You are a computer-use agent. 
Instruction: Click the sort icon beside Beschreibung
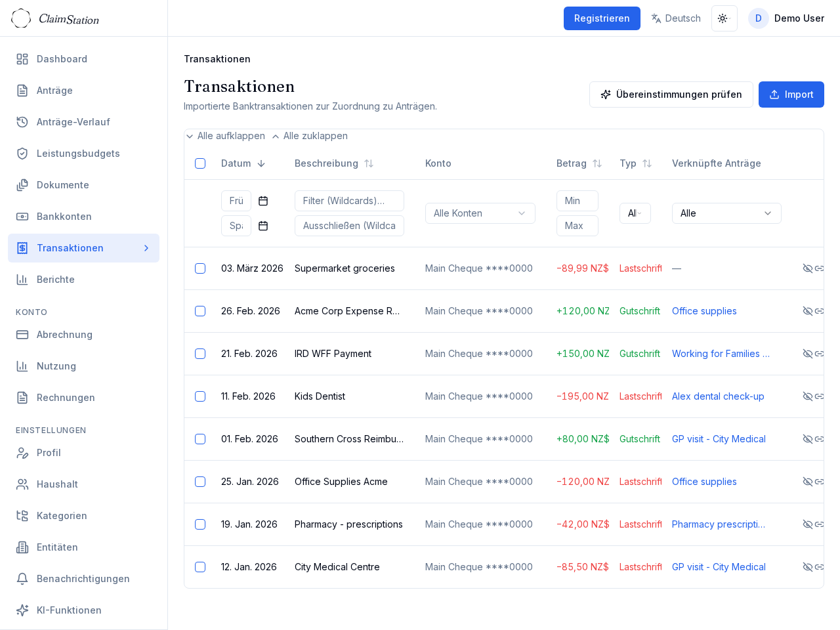[x=369, y=163]
